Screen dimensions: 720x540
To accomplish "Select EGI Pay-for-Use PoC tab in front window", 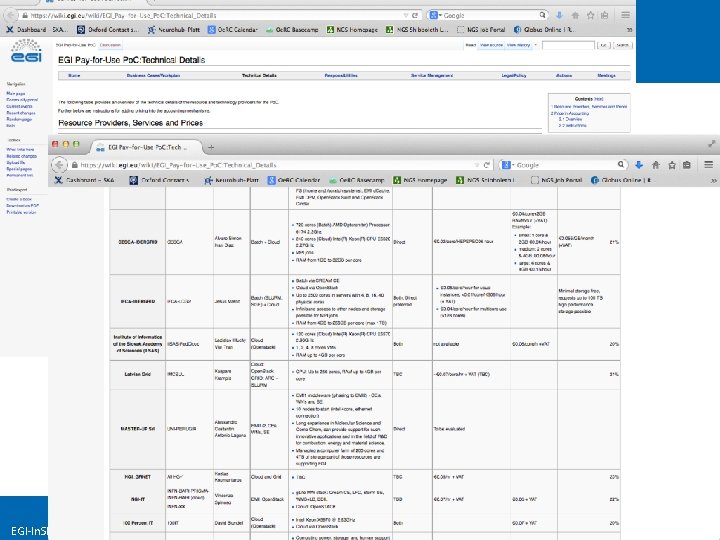I will coord(147,147).
